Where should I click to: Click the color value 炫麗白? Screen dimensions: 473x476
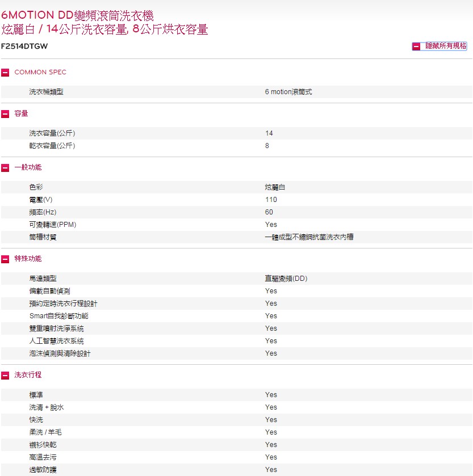275,187
